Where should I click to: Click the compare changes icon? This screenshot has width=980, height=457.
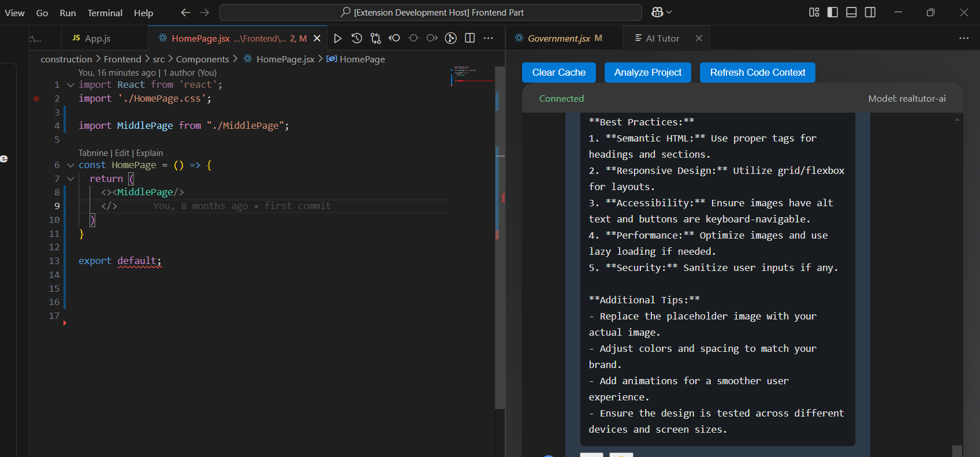click(x=375, y=38)
